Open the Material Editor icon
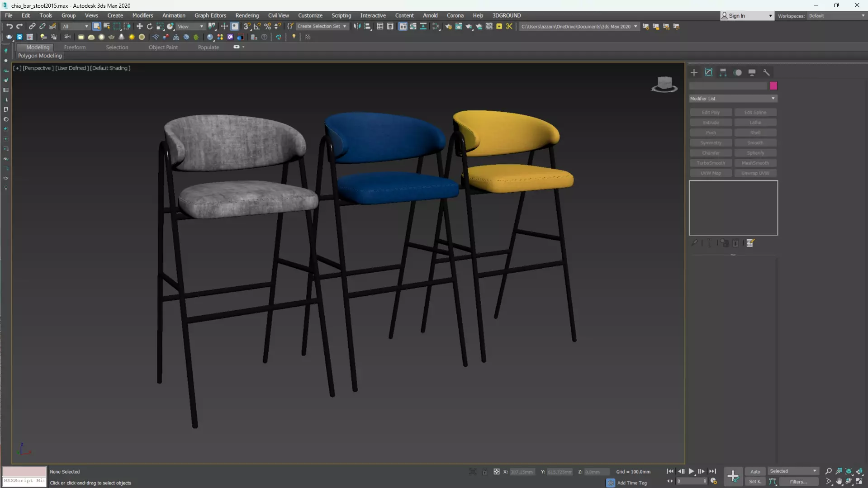 pyautogui.click(x=436, y=26)
